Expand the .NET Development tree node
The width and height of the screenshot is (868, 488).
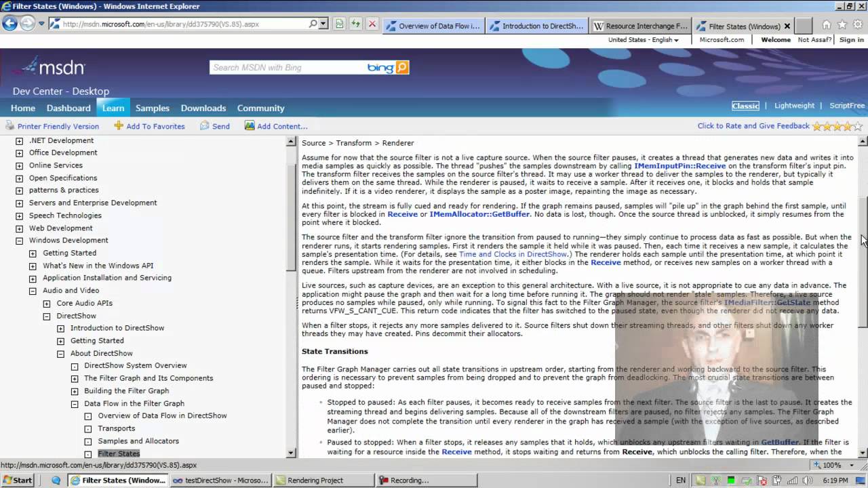point(19,141)
